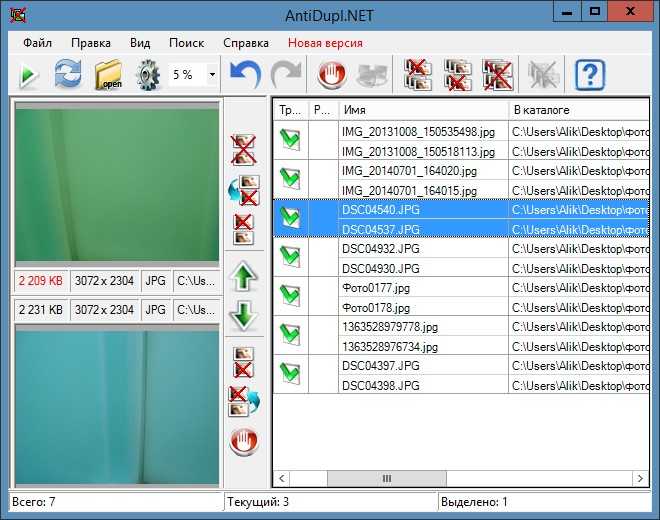
Task: Click the Выделено: 1 status bar entry
Action: coord(545,502)
